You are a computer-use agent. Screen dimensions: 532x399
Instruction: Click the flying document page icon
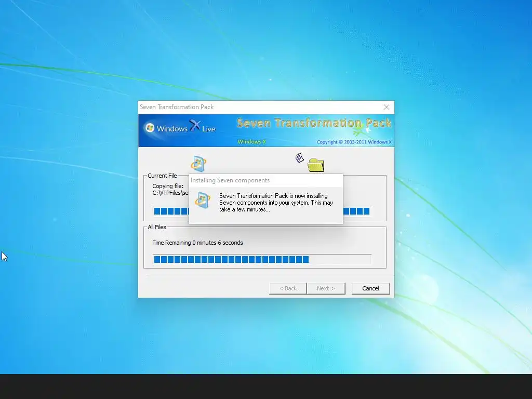(299, 158)
